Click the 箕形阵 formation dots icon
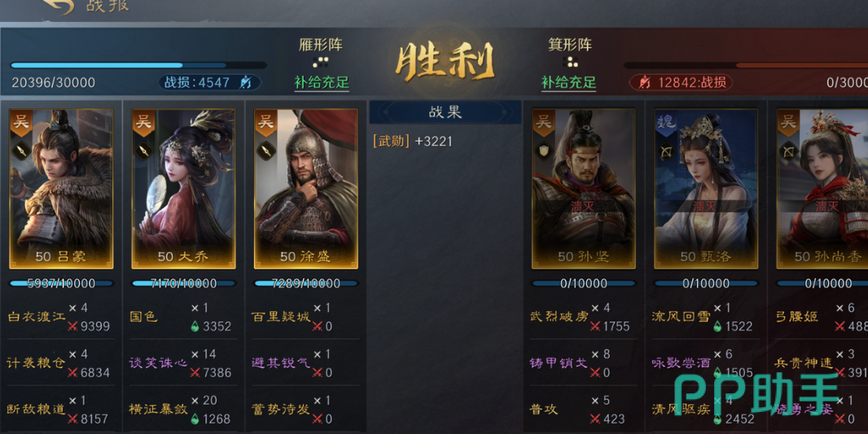 coord(570,61)
